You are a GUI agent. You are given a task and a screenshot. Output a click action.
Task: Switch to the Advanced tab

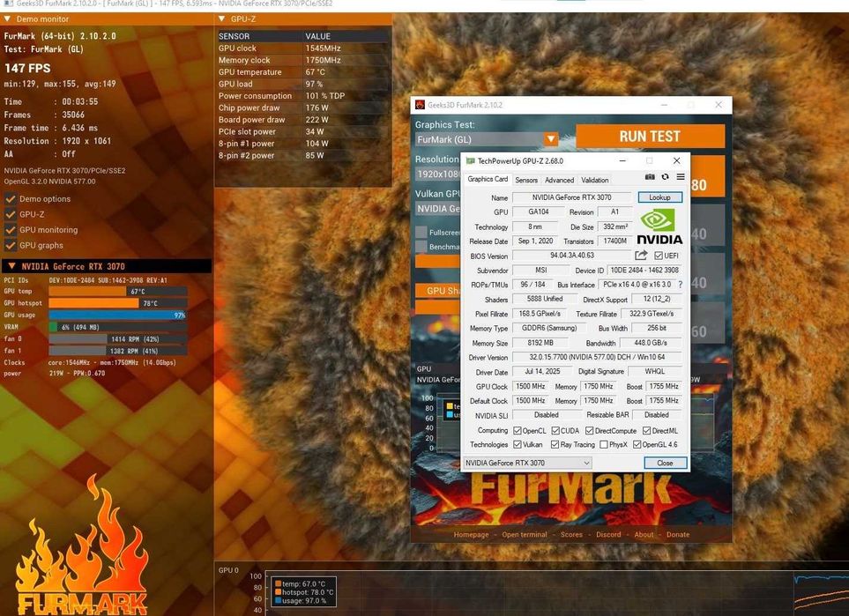559,181
